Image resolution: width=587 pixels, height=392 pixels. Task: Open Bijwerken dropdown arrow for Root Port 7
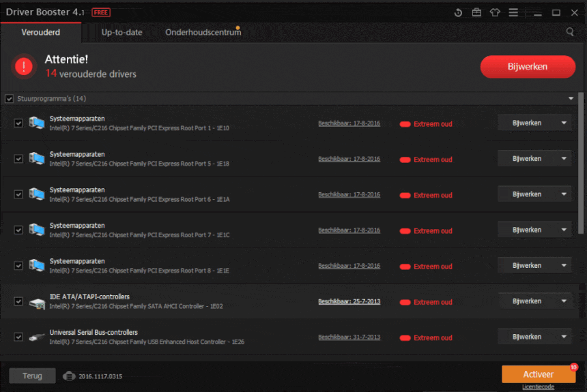[x=564, y=230]
